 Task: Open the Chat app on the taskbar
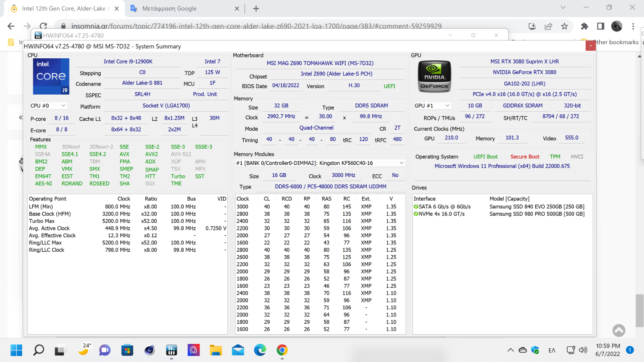coord(105,350)
